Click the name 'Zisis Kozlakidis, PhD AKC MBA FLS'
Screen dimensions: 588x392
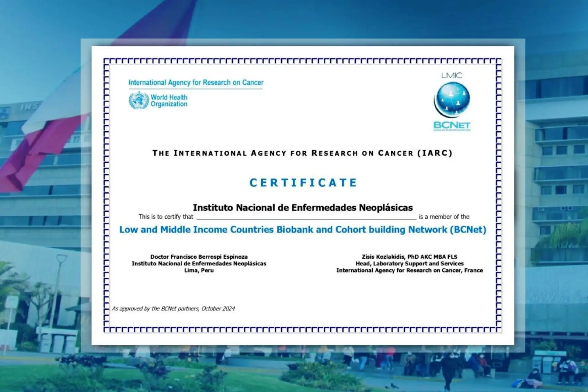pos(410,257)
